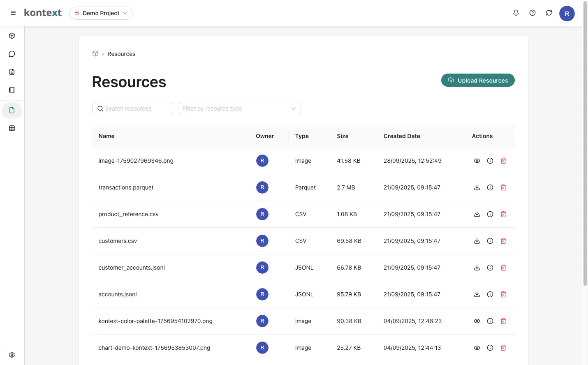Open the hamburger menu icon
588x365 pixels.
click(13, 13)
